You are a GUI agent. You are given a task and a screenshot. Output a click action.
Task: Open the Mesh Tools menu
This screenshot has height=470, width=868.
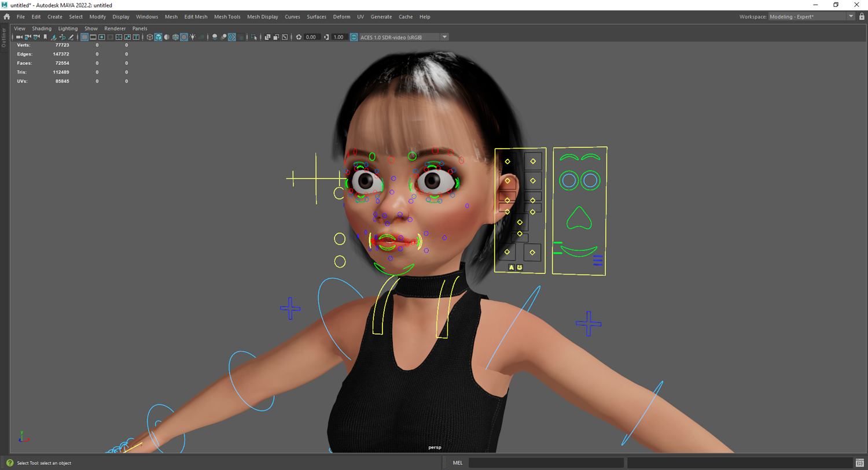click(x=227, y=17)
